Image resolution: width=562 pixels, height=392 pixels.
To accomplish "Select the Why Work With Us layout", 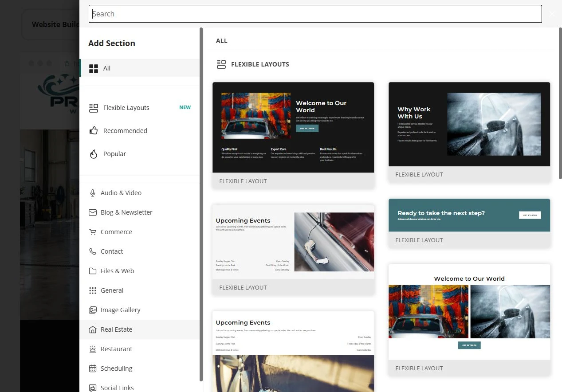I will pos(469,132).
